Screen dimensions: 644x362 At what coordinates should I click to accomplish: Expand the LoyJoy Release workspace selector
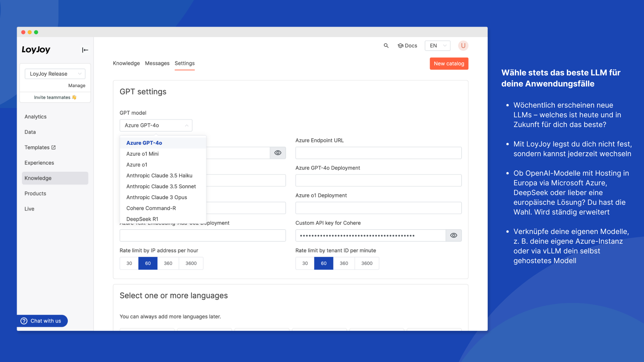point(55,74)
